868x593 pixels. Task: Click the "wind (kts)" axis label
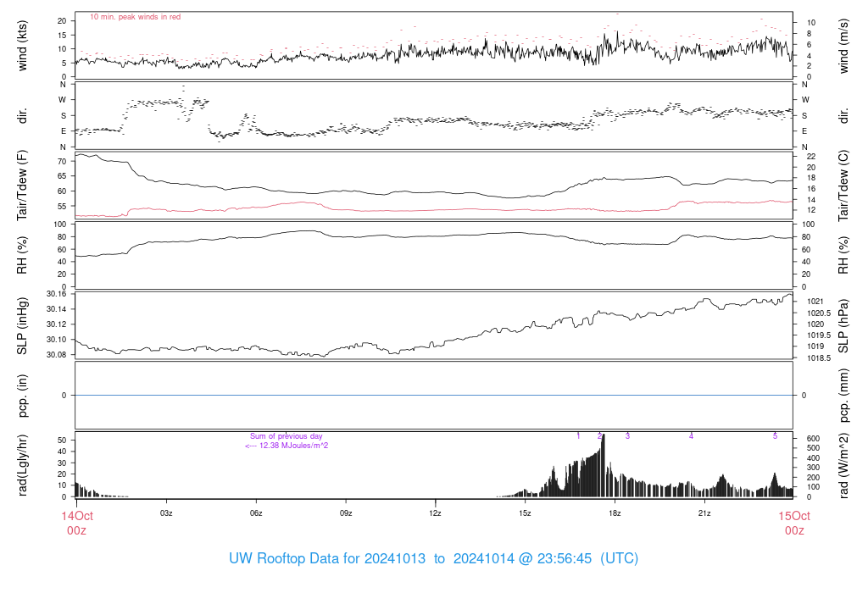pyautogui.click(x=23, y=45)
